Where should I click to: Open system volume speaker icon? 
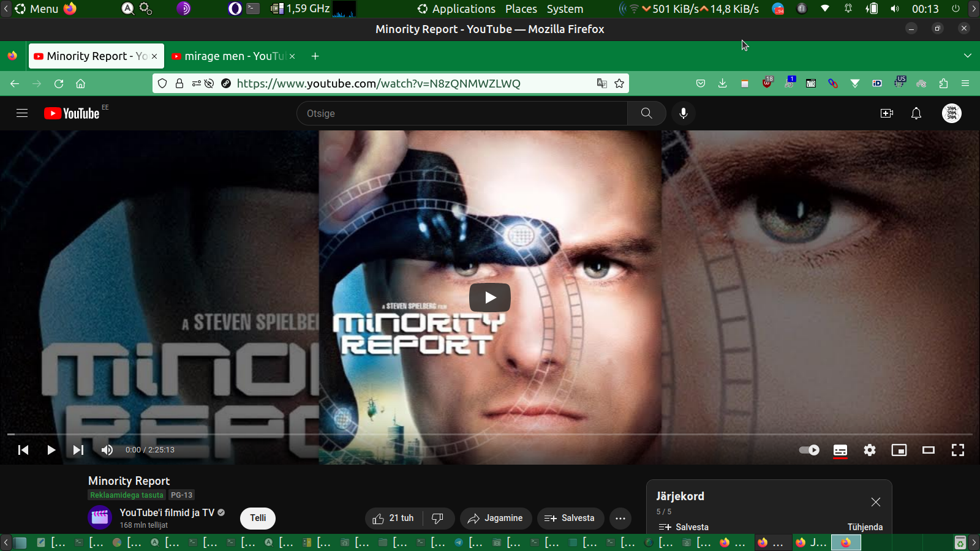(895, 9)
